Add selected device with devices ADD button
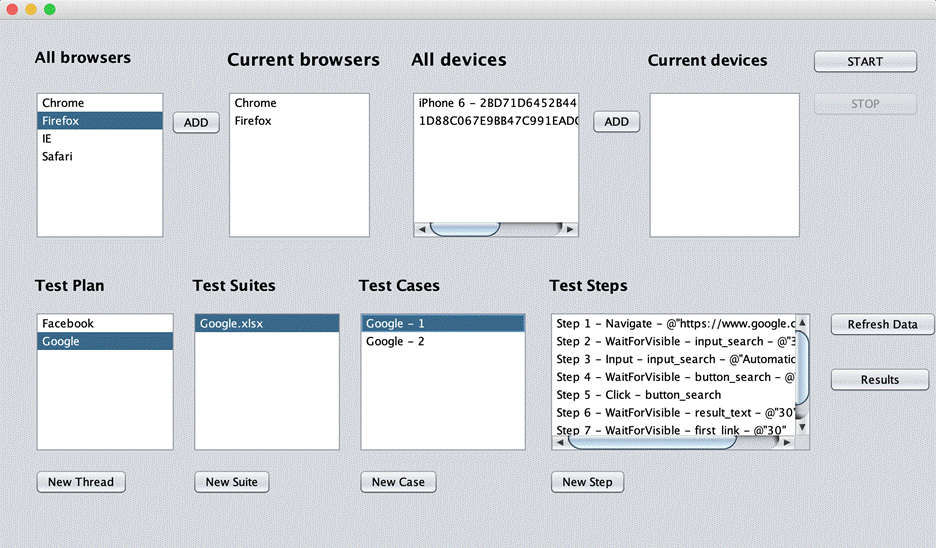The image size is (936, 548). point(616,122)
